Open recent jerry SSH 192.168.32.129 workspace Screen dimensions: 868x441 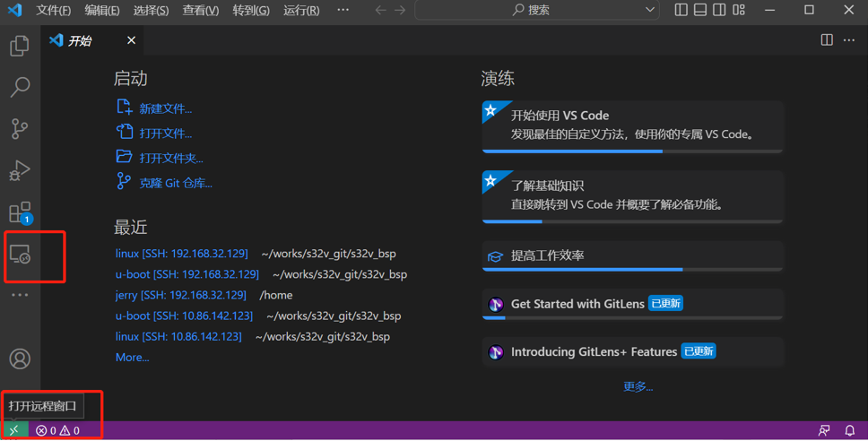tap(180, 295)
